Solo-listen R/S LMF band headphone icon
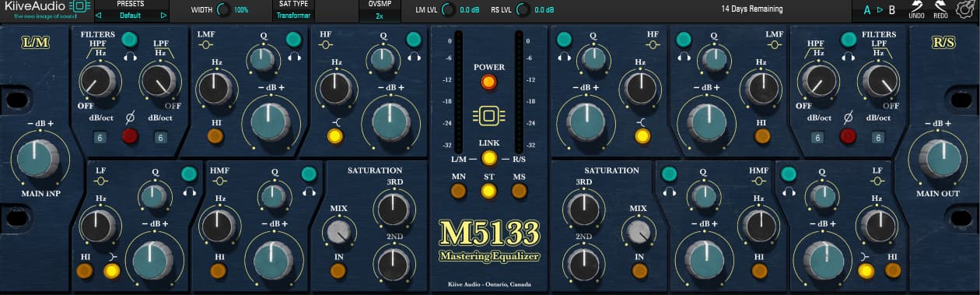 click(684, 57)
